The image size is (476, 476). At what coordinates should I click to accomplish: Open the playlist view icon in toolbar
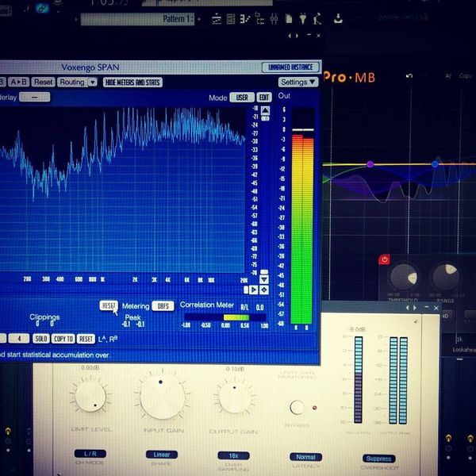[x=217, y=19]
